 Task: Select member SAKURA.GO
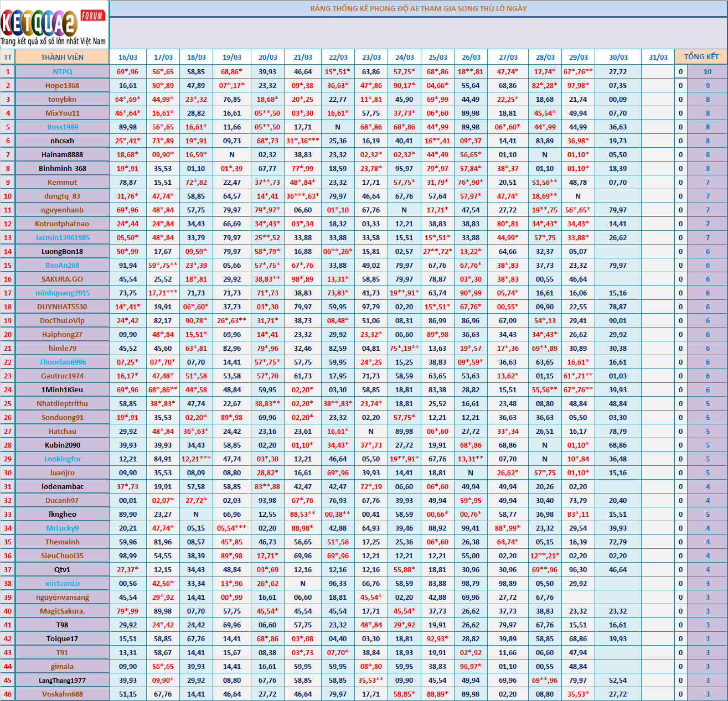(x=63, y=279)
